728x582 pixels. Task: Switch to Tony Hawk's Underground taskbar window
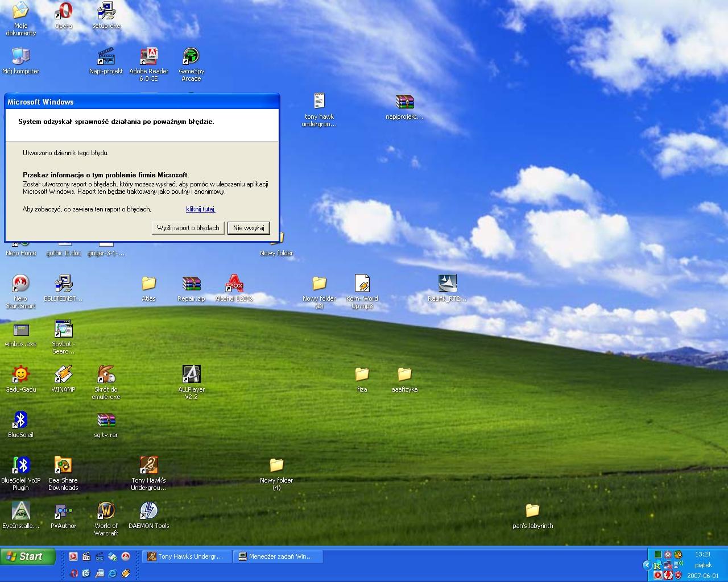pyautogui.click(x=187, y=556)
